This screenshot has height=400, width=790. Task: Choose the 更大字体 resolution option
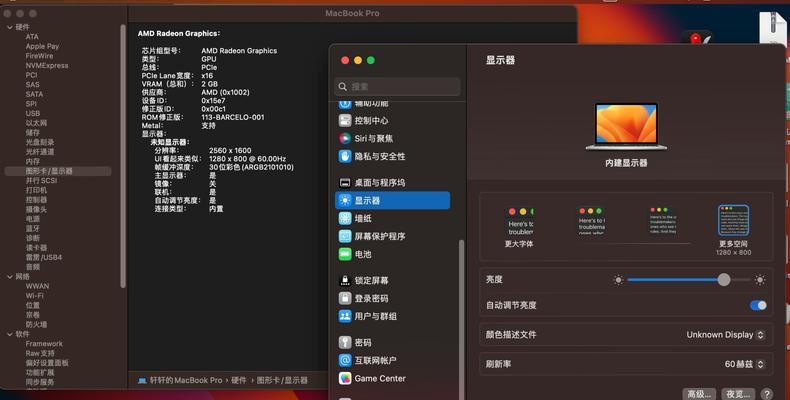[x=519, y=226]
